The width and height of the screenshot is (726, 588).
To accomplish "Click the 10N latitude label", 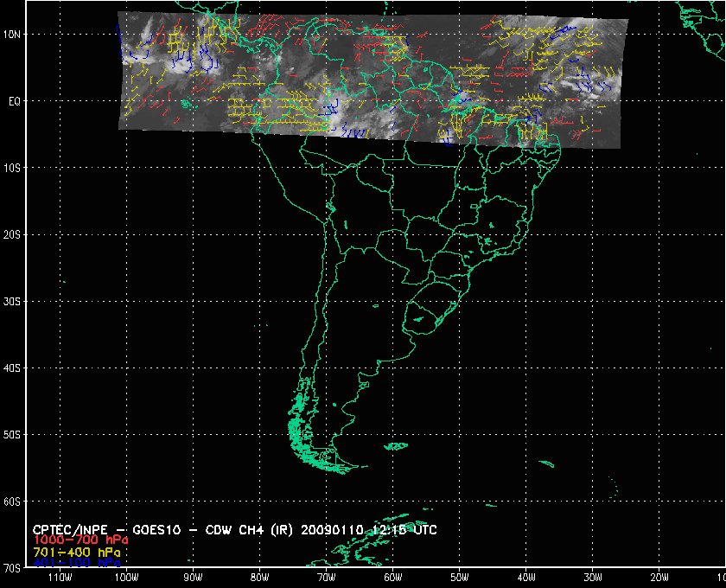I will point(11,35).
